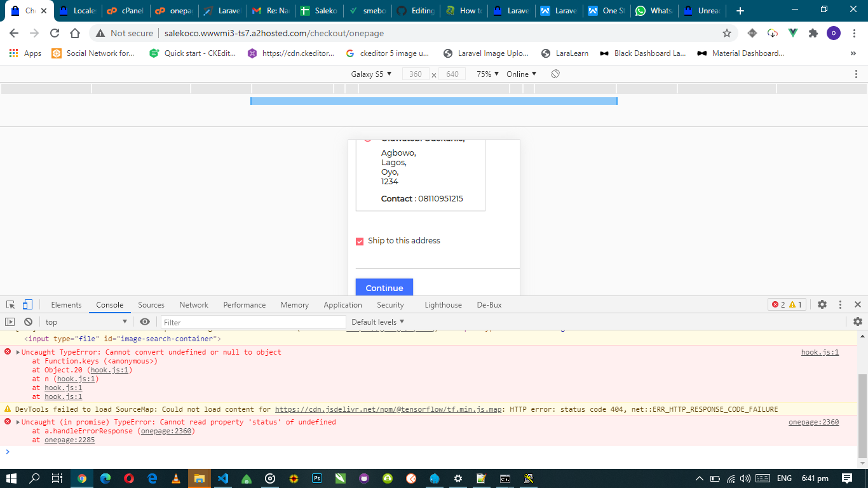Toggle the Ship to this address checkbox

pos(360,241)
